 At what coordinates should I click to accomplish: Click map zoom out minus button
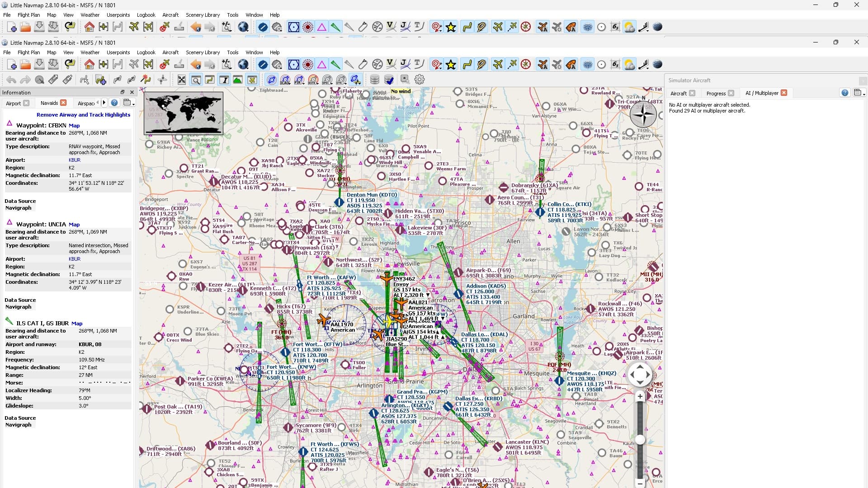pyautogui.click(x=640, y=483)
